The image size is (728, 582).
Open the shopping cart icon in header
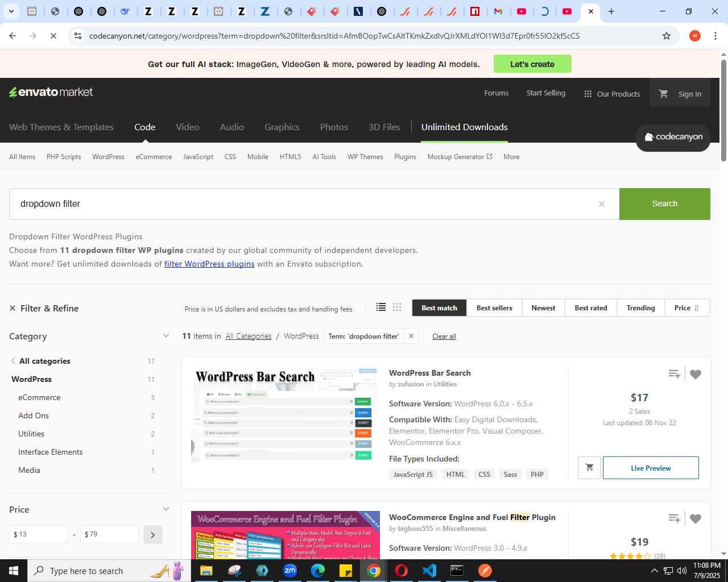click(x=663, y=94)
